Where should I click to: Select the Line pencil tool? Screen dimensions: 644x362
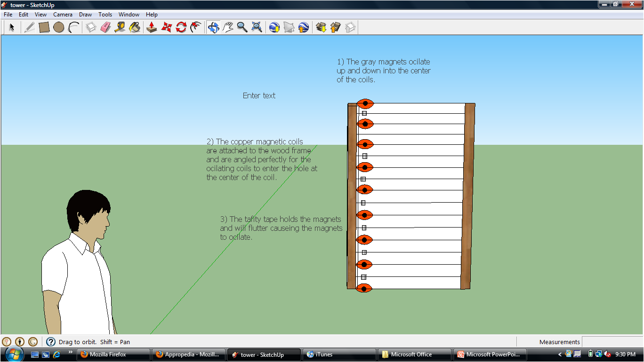tap(30, 27)
